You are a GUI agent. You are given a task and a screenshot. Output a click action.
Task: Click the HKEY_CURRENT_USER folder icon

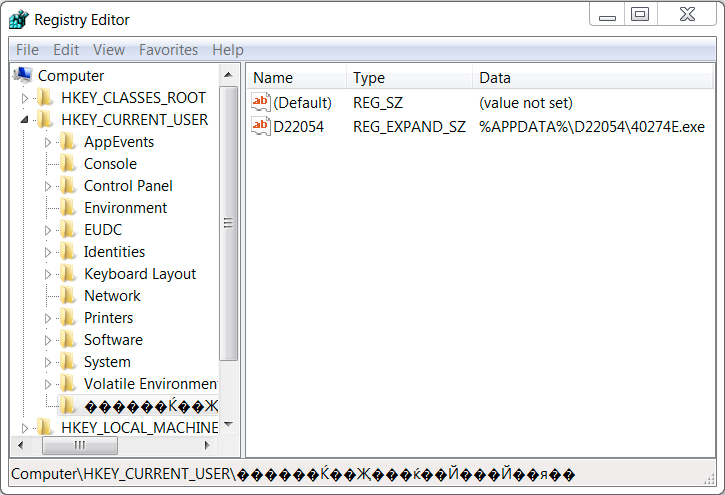click(45, 120)
